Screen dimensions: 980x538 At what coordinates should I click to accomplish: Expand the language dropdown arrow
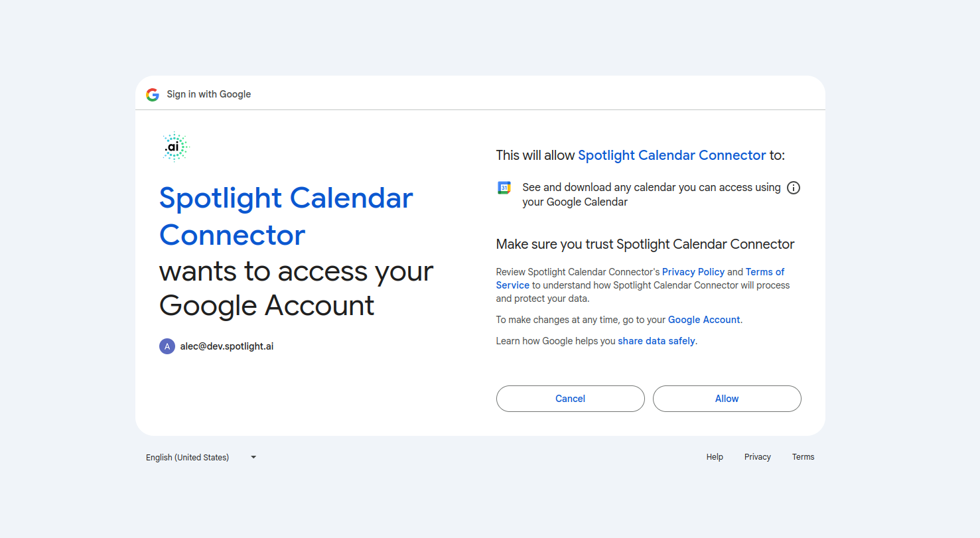pyautogui.click(x=253, y=457)
